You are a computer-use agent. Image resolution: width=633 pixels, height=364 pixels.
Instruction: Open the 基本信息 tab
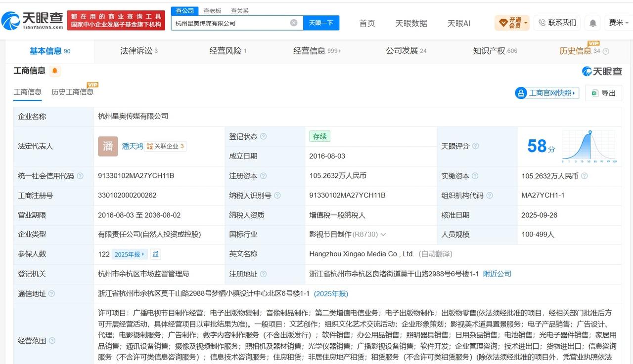coord(49,51)
